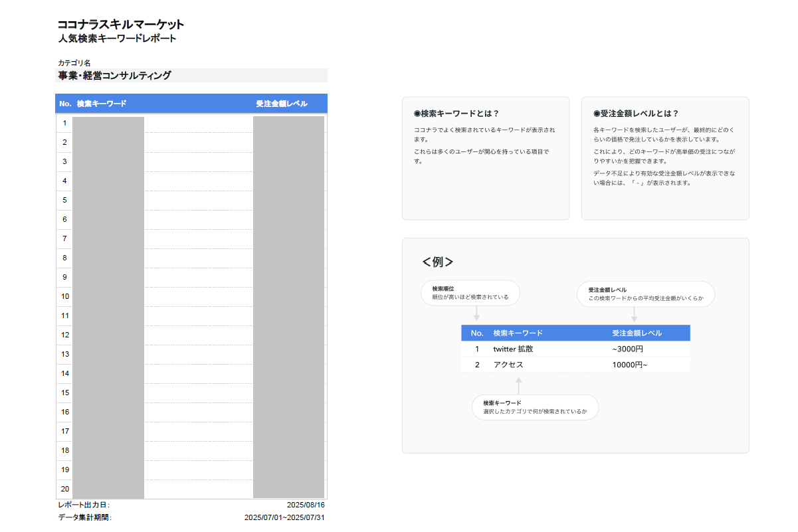Viewport: 798px width, 532px height.
Task: Select the example row アクセス
Action: tap(575, 365)
